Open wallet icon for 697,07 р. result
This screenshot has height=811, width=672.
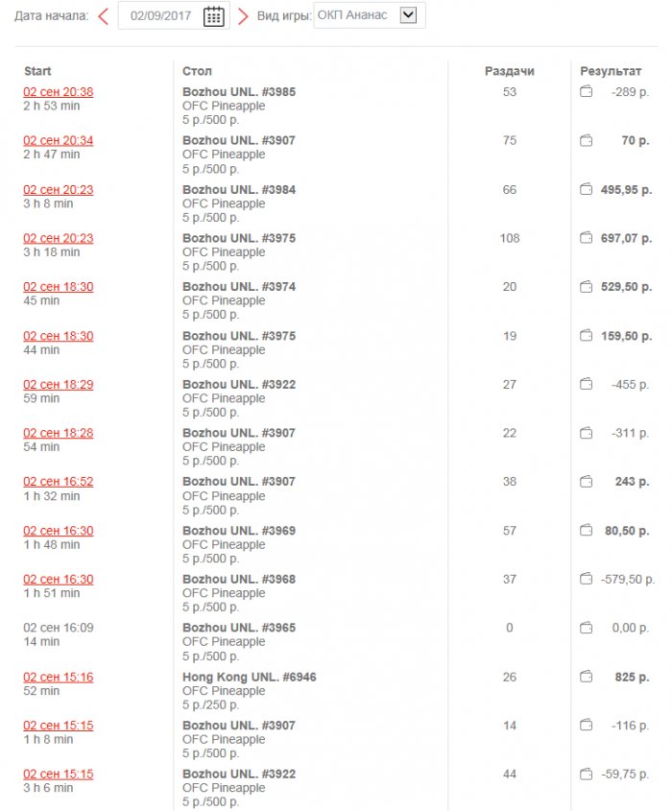pyautogui.click(x=586, y=238)
